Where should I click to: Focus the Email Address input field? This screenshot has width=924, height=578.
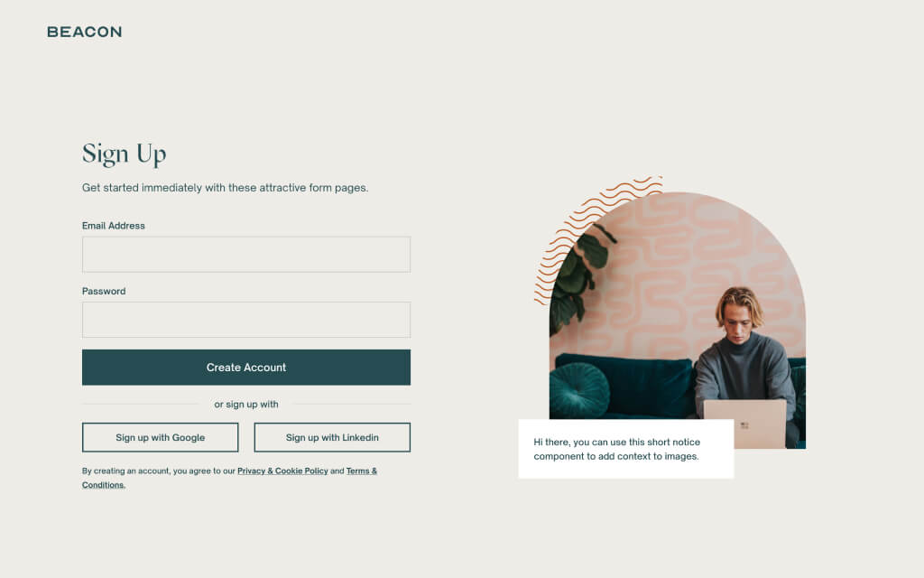(246, 254)
